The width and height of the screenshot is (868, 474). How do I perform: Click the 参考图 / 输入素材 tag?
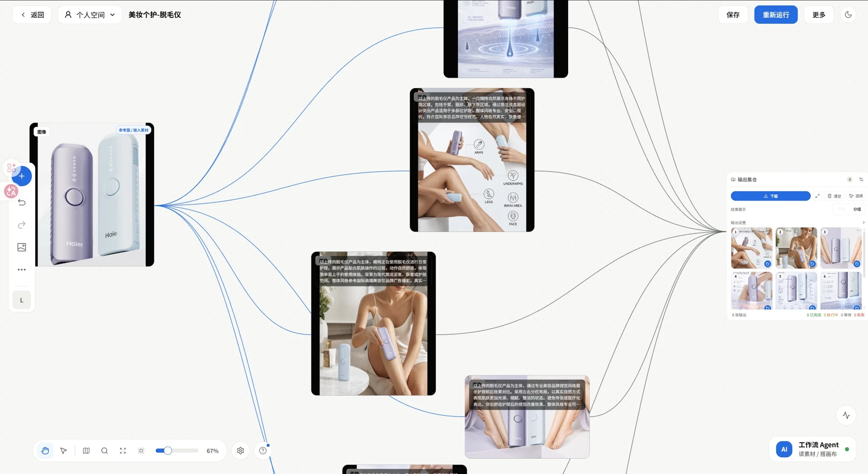point(134,130)
